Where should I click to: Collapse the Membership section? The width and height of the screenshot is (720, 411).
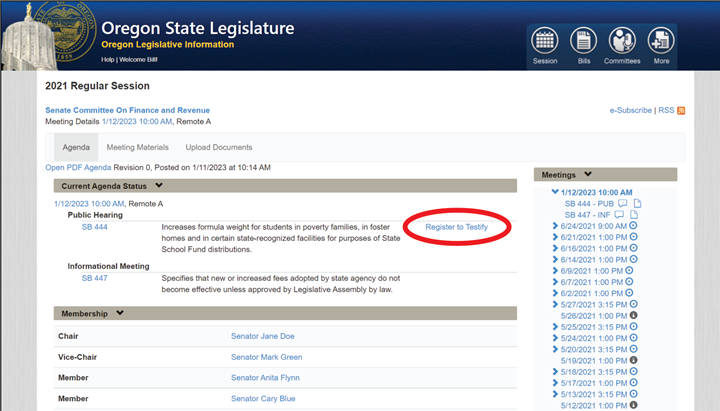click(x=120, y=313)
